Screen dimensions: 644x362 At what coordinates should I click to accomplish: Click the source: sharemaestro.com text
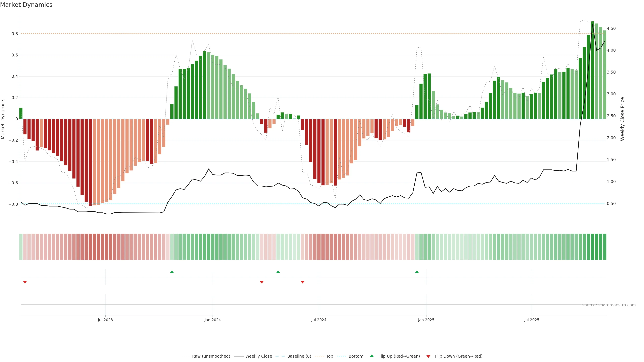609,305
